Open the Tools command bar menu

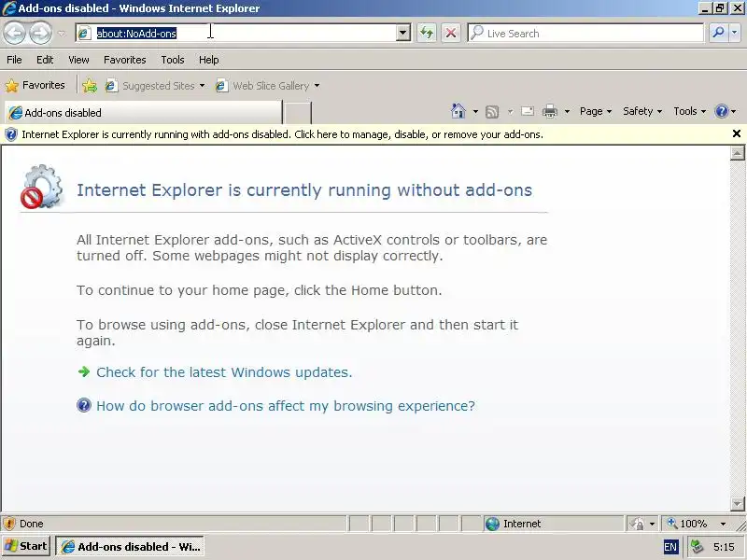[x=689, y=111]
